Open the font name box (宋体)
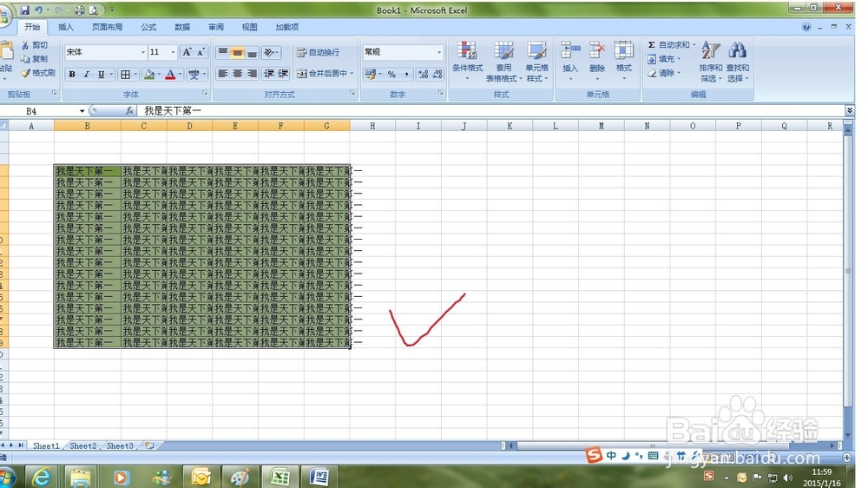Screen dimensions: 868x488 point(105,52)
